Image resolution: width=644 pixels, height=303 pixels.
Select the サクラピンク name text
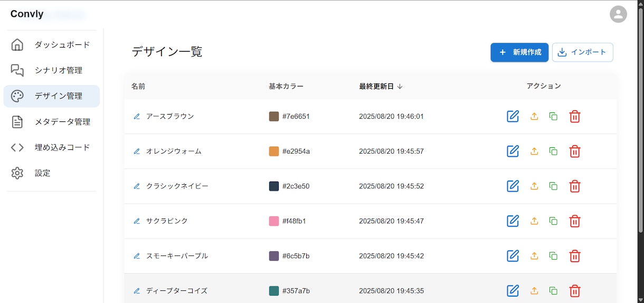click(x=167, y=221)
